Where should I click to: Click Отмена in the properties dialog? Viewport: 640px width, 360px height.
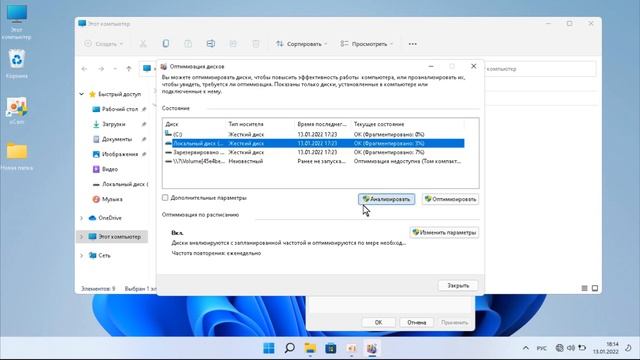[x=416, y=322]
